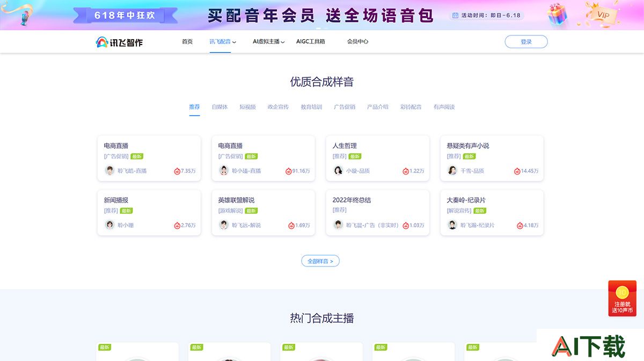Switch to the 自媒体 tab

(219, 107)
